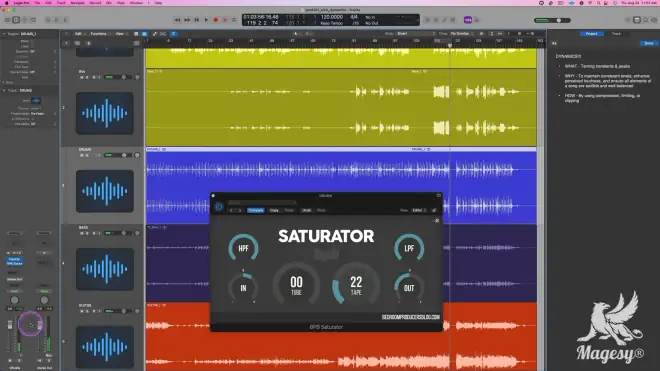This screenshot has height=371, width=660.
Task: Open the Editor view dropdown in Saturator
Action: click(x=419, y=210)
